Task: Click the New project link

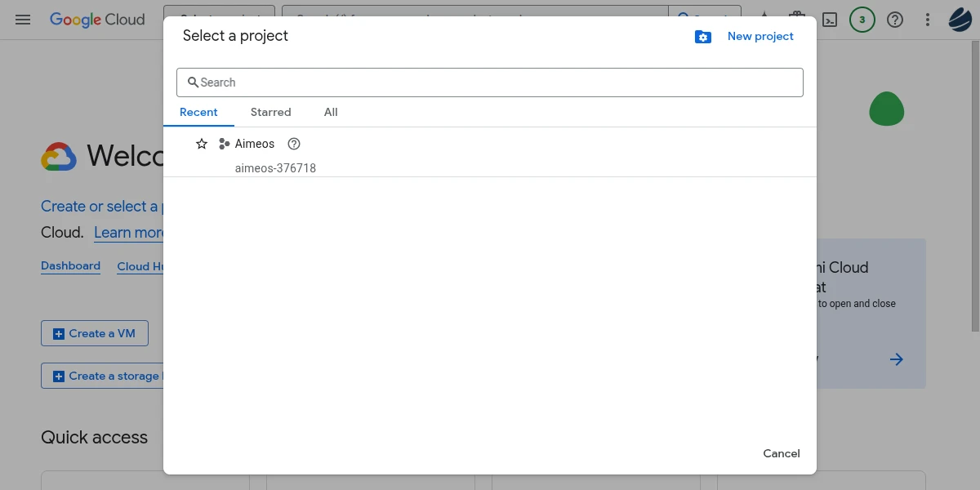Action: [760, 36]
